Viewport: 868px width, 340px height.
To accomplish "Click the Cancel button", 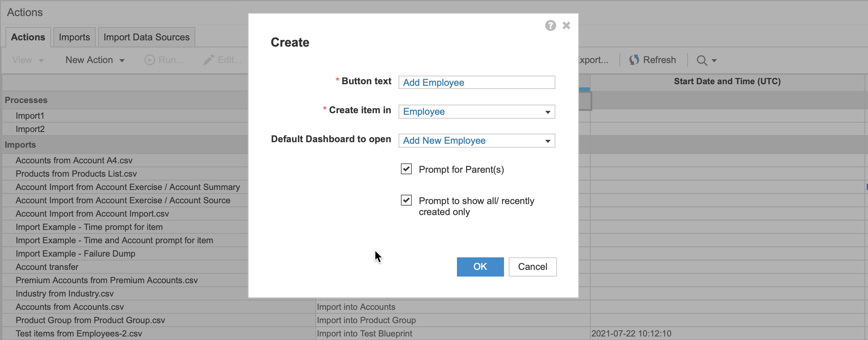I will click(532, 267).
